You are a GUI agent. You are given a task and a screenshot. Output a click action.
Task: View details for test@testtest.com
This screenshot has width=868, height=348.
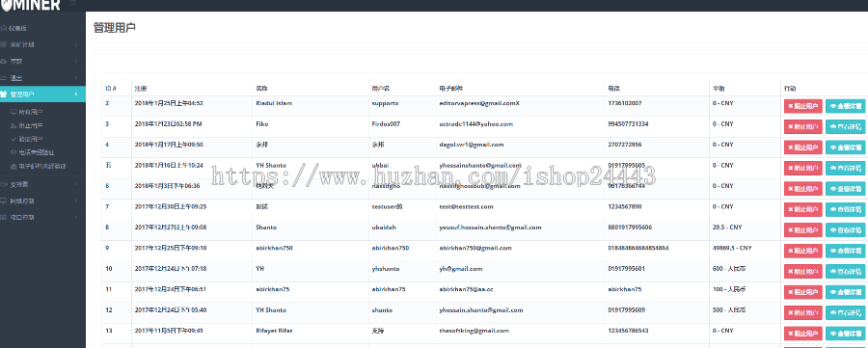pyautogui.click(x=845, y=210)
